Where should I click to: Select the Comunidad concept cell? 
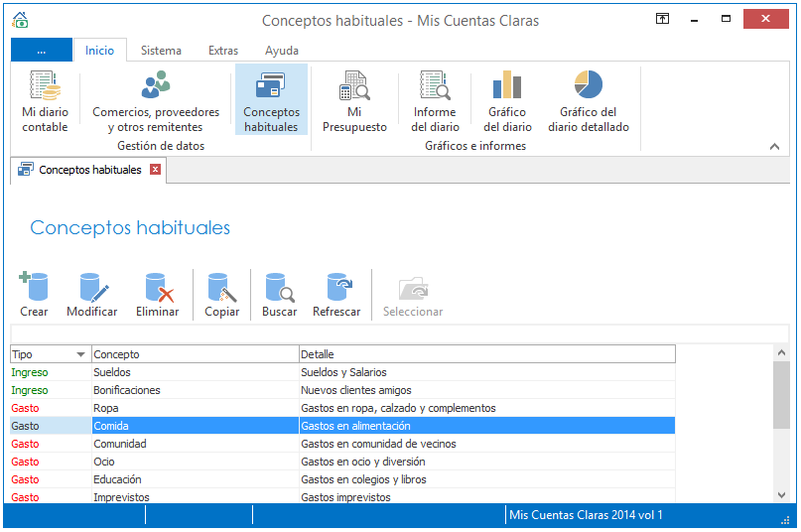[196, 444]
